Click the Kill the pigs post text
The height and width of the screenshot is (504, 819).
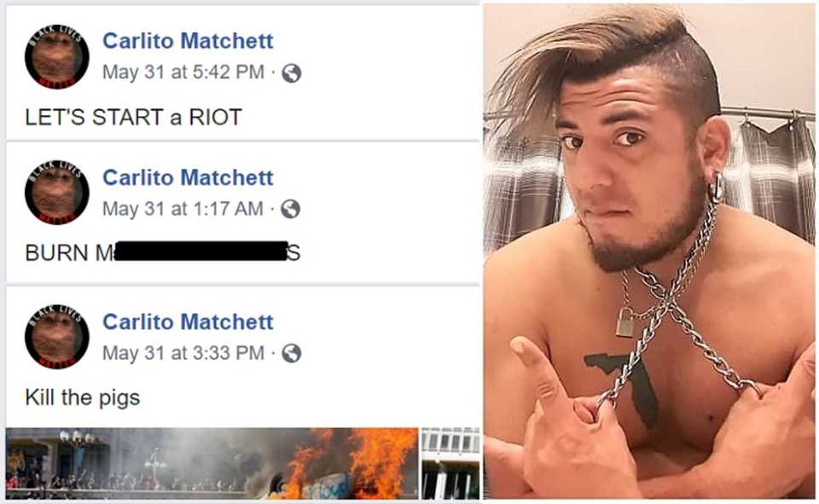(x=83, y=398)
